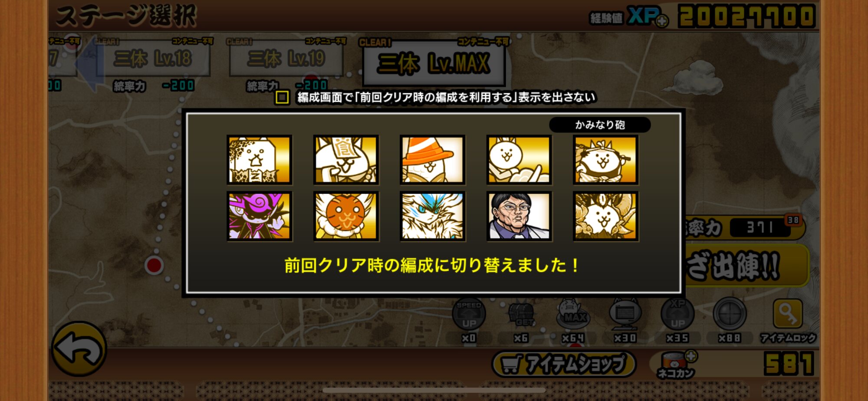Select the cat computer item icon
This screenshot has height=401, width=868.
tap(625, 314)
